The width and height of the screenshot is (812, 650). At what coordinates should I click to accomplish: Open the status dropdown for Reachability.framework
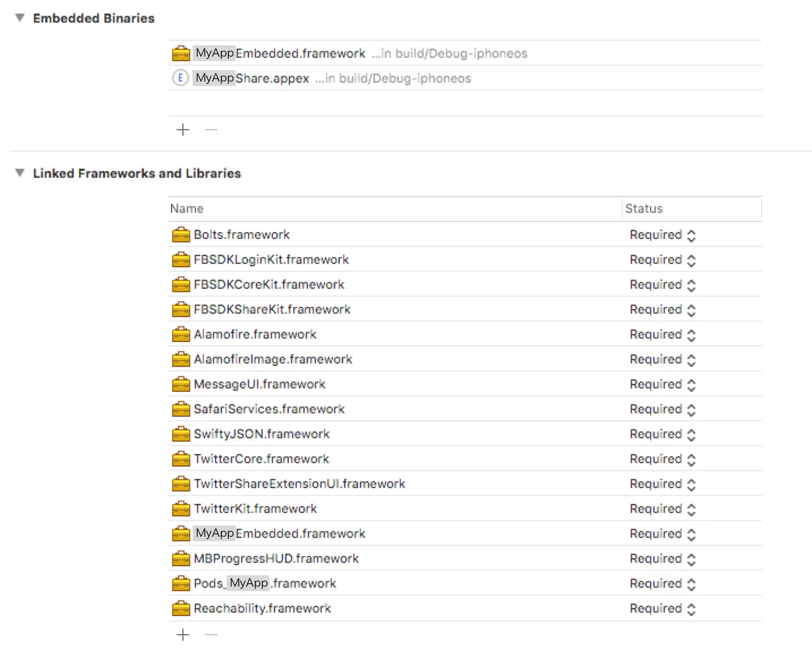663,609
